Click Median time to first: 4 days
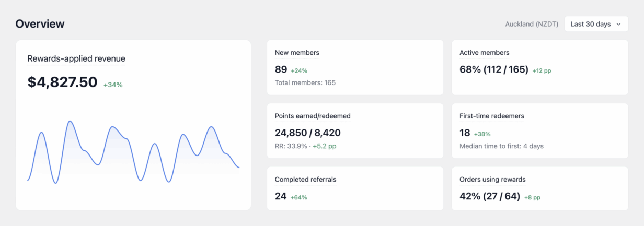Screen dimensions: 644x226 501,146
